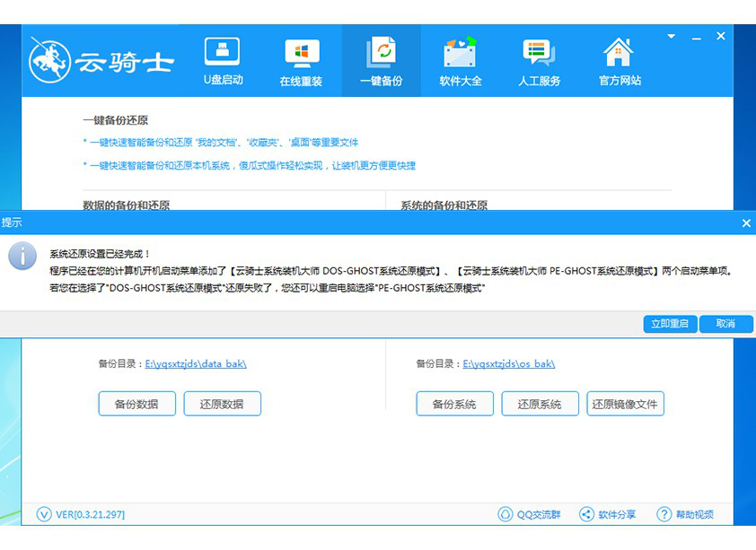The width and height of the screenshot is (756, 550).
Task: Visit the 官方网站 home icon
Action: pos(619,52)
